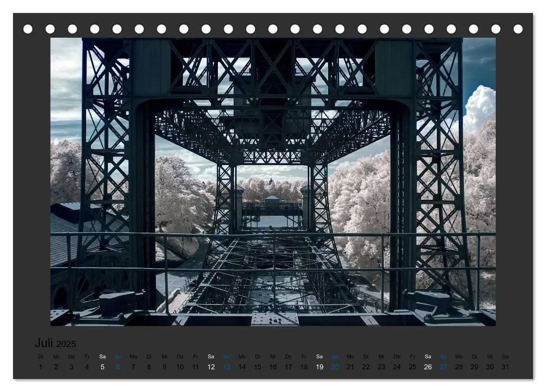Select Saturday date 26
This screenshot has width=546, height=392.
point(428,367)
